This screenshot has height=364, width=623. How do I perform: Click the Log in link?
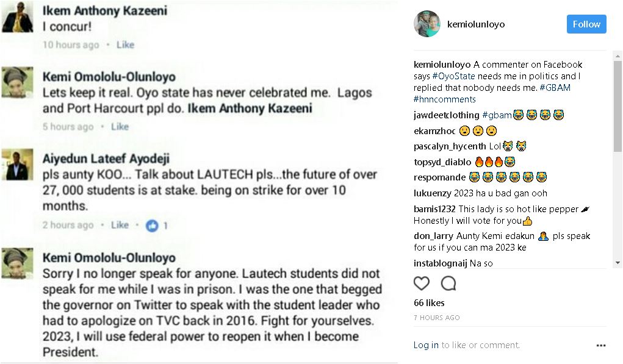click(426, 345)
